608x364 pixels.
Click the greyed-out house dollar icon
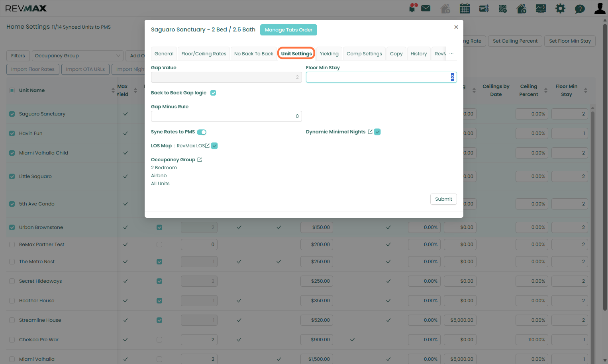pyautogui.click(x=445, y=8)
